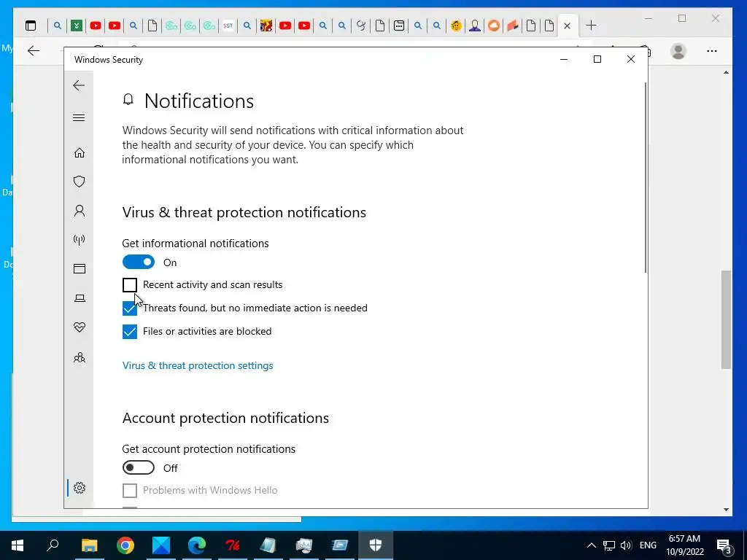The width and height of the screenshot is (747, 560).
Task: Click Edge page scrollbar thumb
Action: pos(726,319)
